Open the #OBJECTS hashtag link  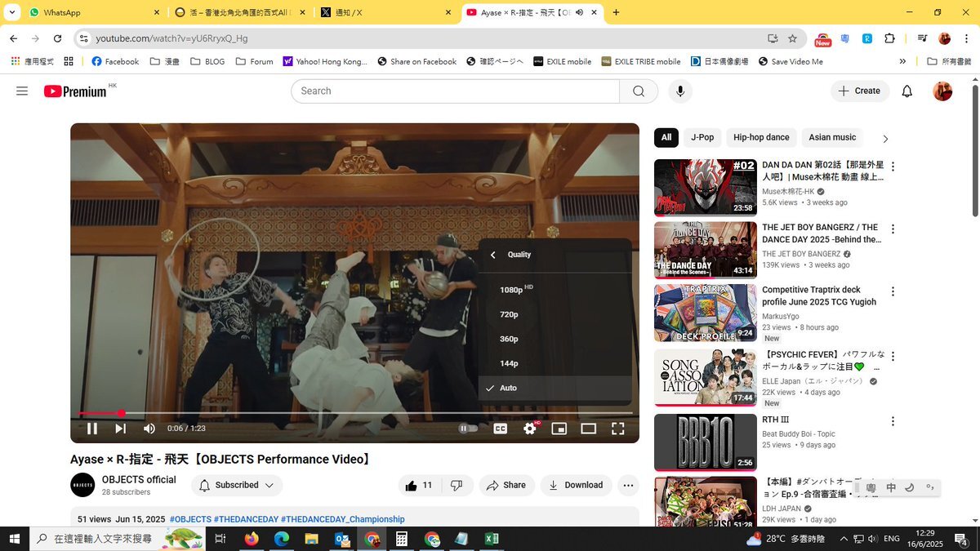[190, 519]
